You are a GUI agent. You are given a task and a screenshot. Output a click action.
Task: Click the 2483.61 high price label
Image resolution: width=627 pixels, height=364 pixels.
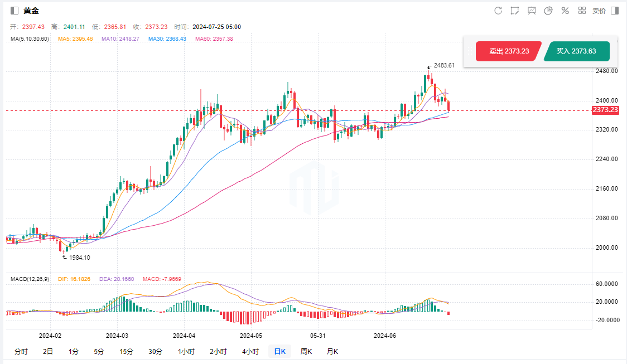pyautogui.click(x=443, y=65)
